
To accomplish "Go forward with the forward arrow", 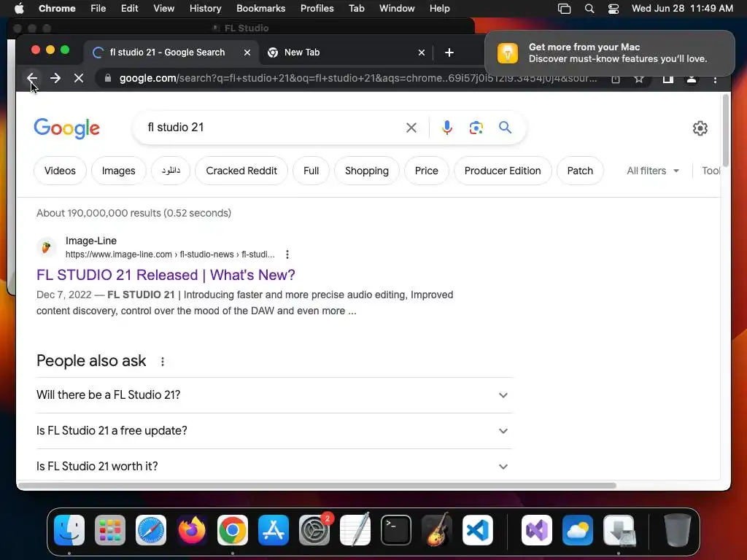I will [x=55, y=78].
